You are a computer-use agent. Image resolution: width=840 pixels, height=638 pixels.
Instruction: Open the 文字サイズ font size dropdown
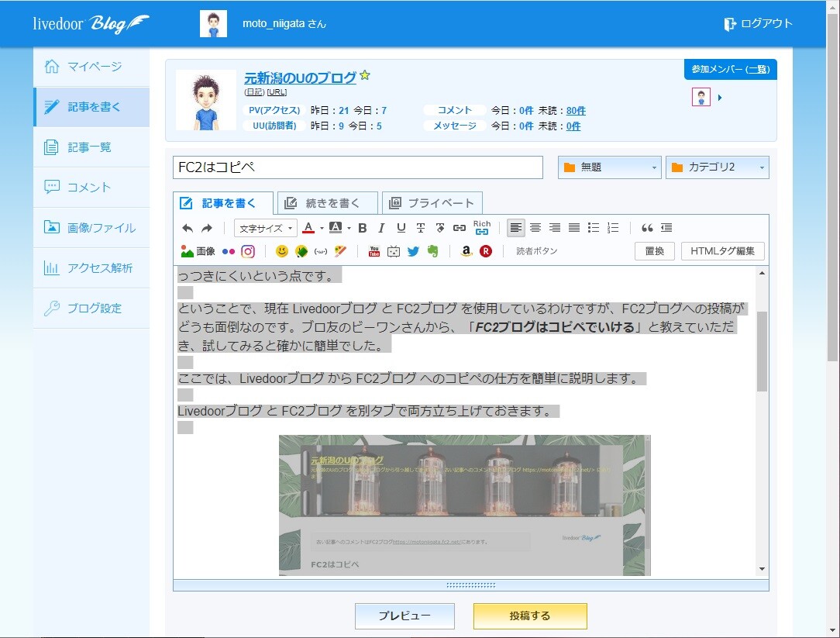pos(265,229)
